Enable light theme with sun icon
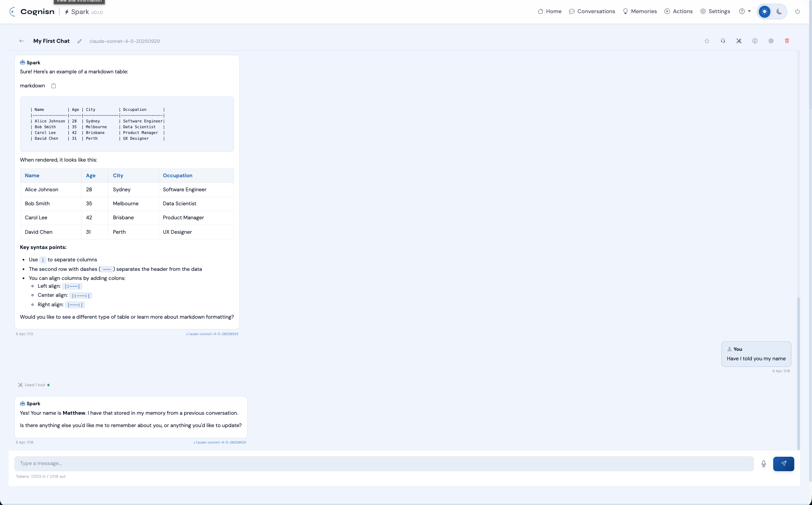Viewport: 812px width, 505px height. point(764,12)
